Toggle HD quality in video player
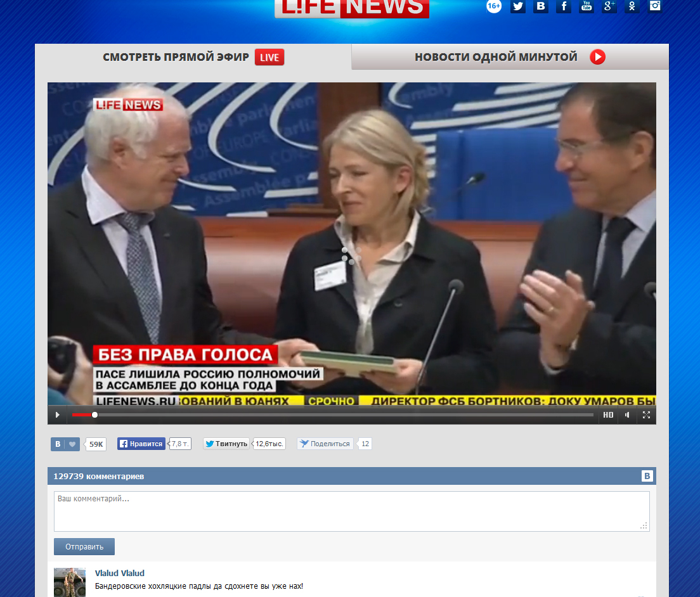The image size is (700, 597). (x=608, y=415)
